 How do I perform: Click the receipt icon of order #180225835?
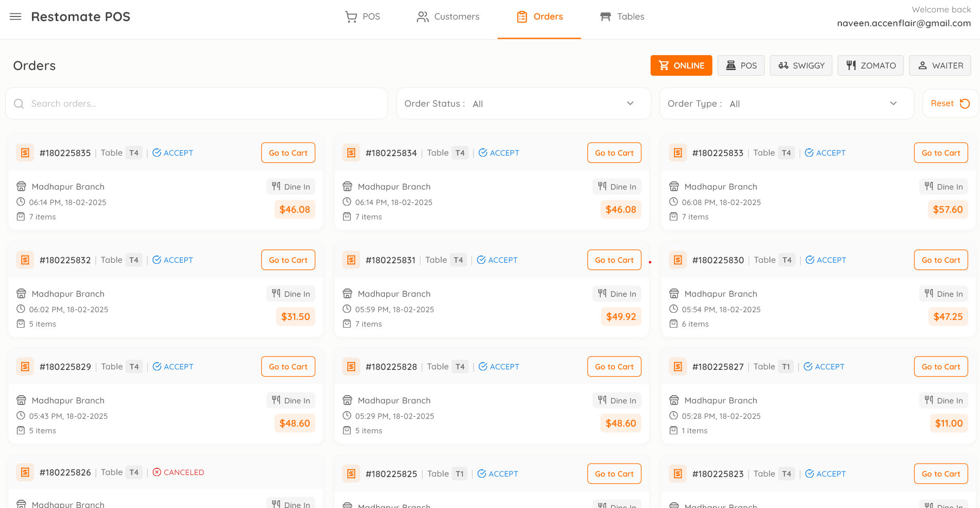(x=25, y=153)
